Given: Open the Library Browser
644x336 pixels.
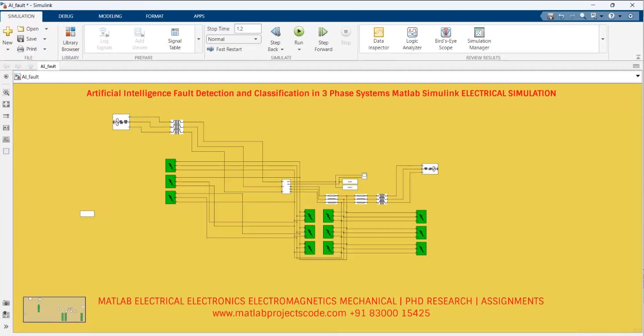Looking at the screenshot, I should [70, 39].
